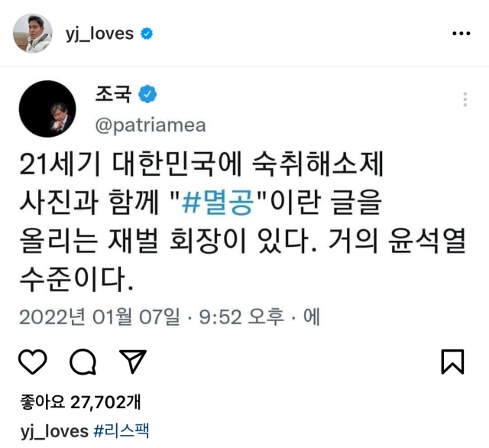The image size is (489, 448).
Task: Tap the #멸공 hashtag in the tweet
Action: click(x=217, y=202)
